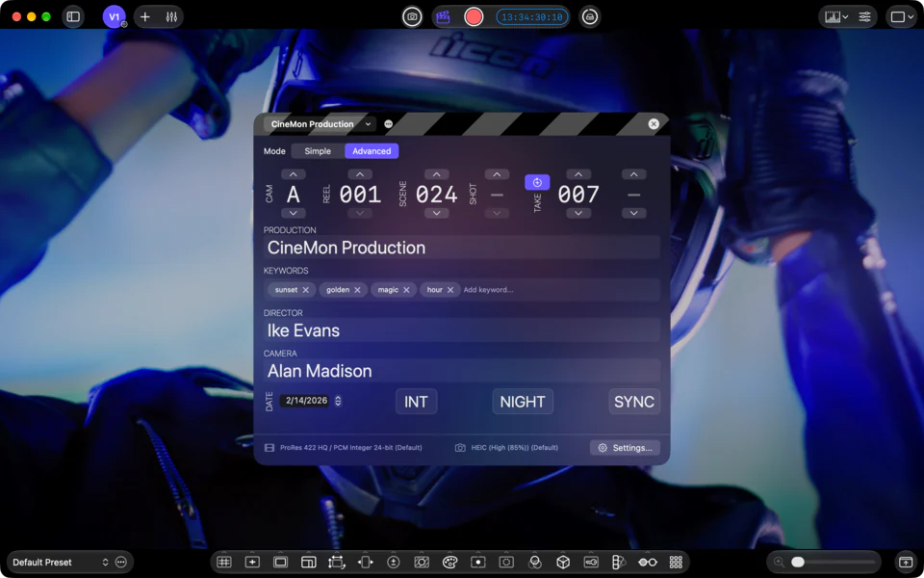Remove the magic keyword tag

pos(406,290)
